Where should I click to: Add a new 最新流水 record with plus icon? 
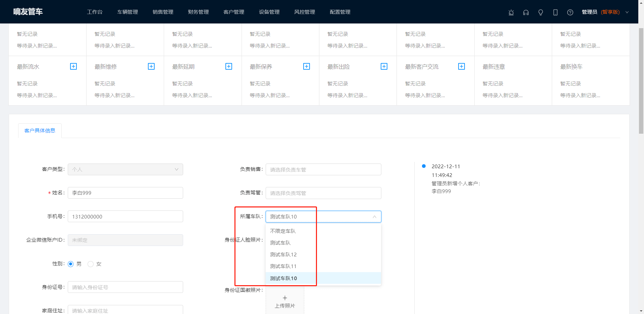(x=73, y=66)
